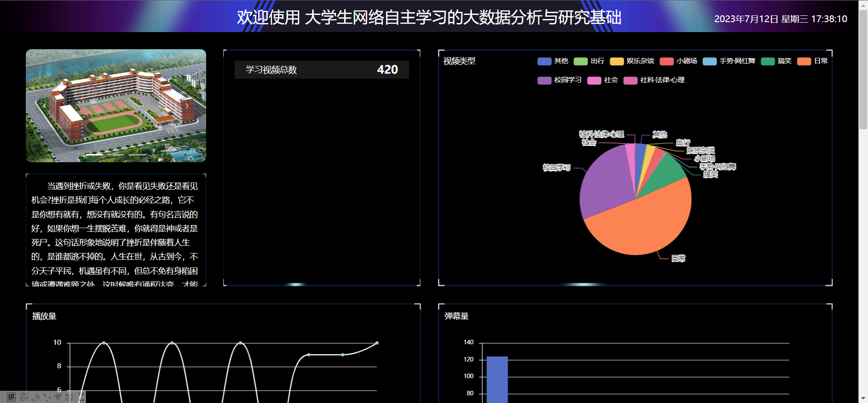Toggle 出行 series in the pie legend
Screen dimensions: 868x403
pyautogui.click(x=589, y=61)
